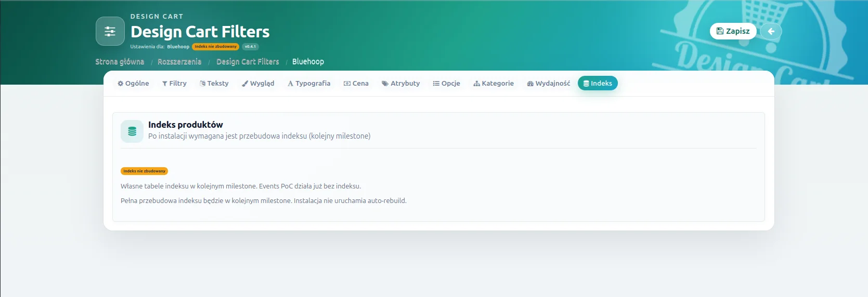This screenshot has height=297, width=868.
Task: Click the back arrow button
Action: (x=771, y=31)
